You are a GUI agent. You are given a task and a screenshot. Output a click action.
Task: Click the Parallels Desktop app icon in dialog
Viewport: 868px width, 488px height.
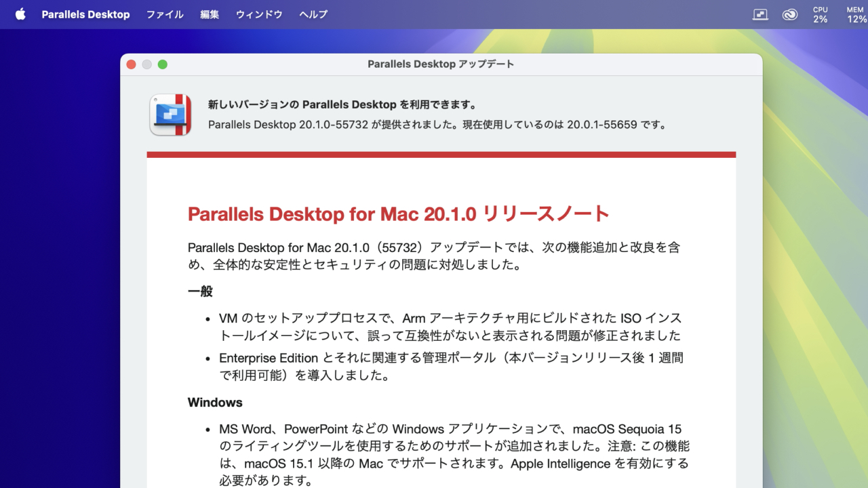tap(170, 115)
